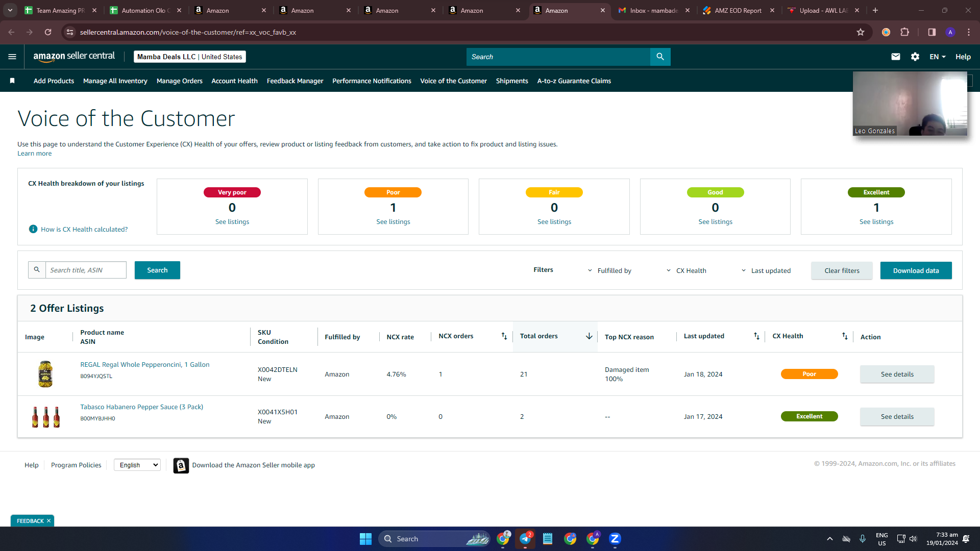Open the EN language dropdown
The image size is (980, 551).
pyautogui.click(x=938, y=57)
